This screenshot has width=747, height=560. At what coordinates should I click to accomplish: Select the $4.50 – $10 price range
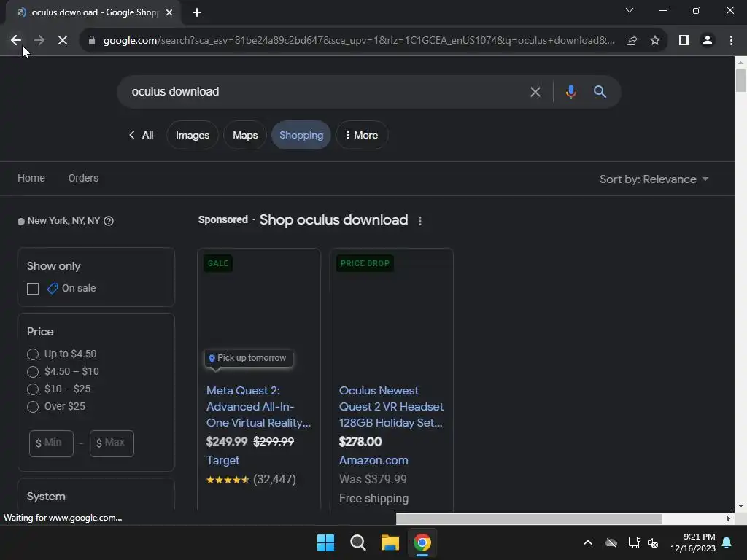[x=33, y=372]
